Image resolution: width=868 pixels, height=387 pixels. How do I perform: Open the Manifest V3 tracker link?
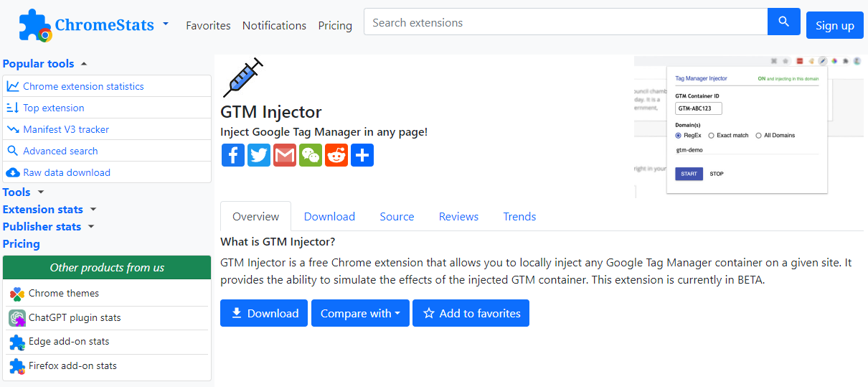coord(66,129)
